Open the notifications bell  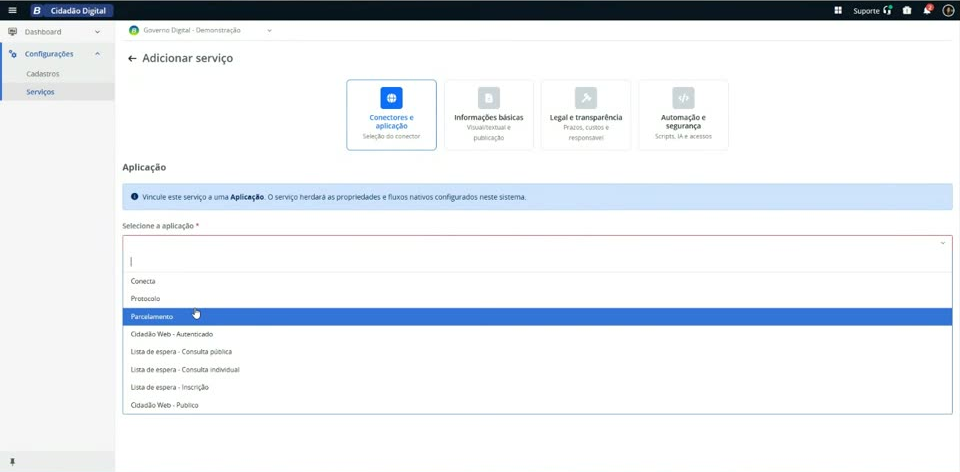point(928,10)
